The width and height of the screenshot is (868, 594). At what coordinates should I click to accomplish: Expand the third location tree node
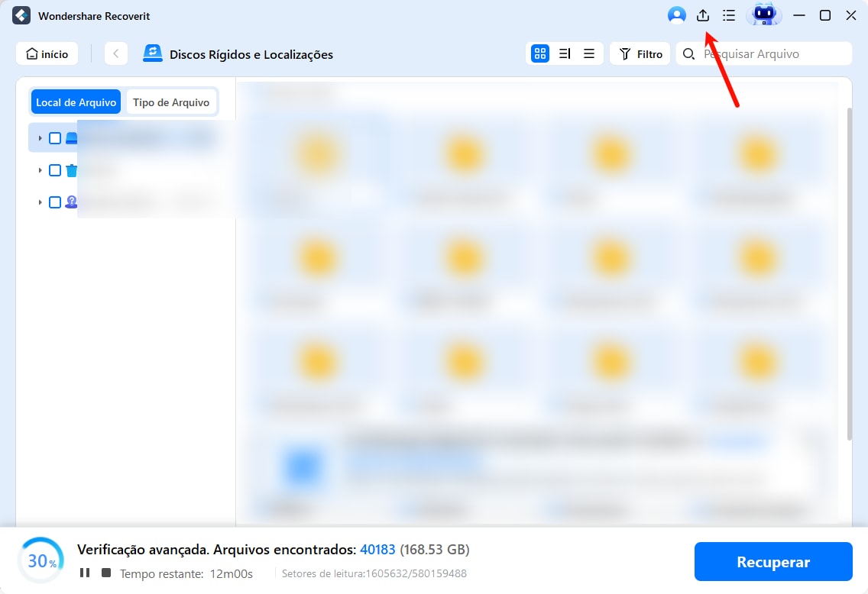40,202
